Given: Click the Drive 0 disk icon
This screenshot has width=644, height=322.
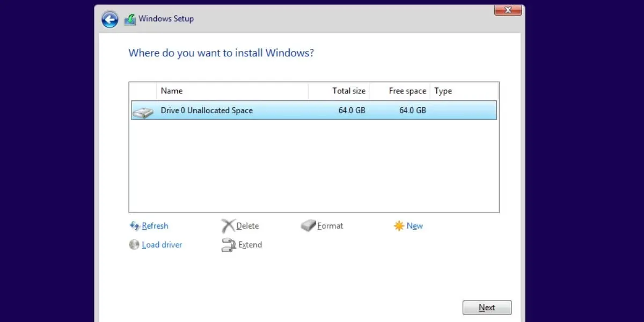Looking at the screenshot, I should [x=143, y=110].
